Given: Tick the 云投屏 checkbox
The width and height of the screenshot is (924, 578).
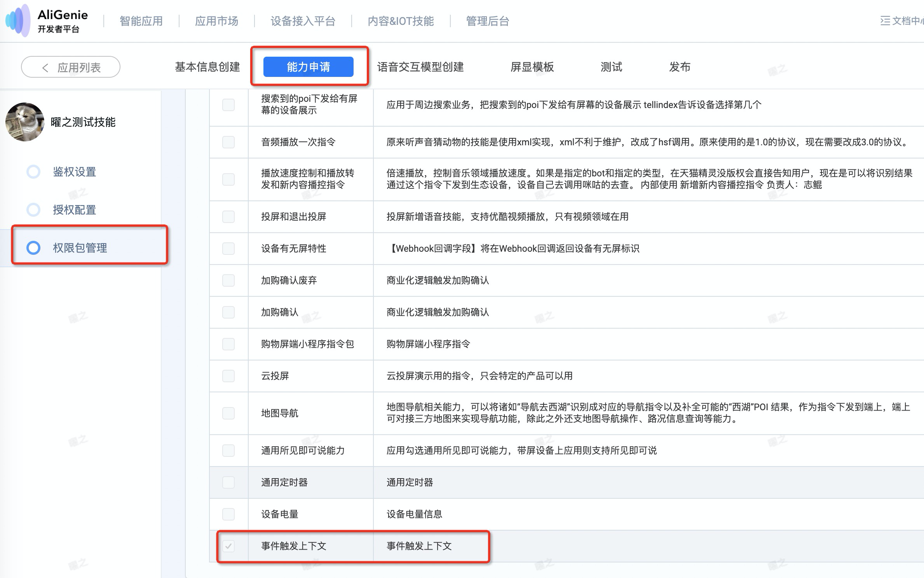Looking at the screenshot, I should pyautogui.click(x=228, y=376).
